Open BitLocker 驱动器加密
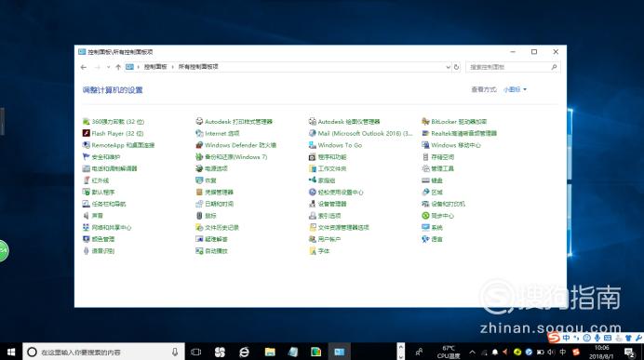The height and width of the screenshot is (360, 644). [454, 122]
